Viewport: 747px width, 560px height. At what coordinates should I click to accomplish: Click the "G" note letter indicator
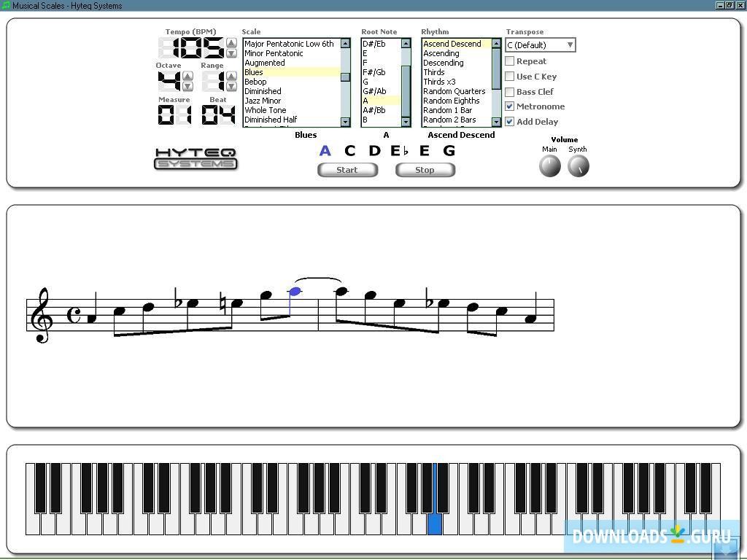click(x=449, y=150)
